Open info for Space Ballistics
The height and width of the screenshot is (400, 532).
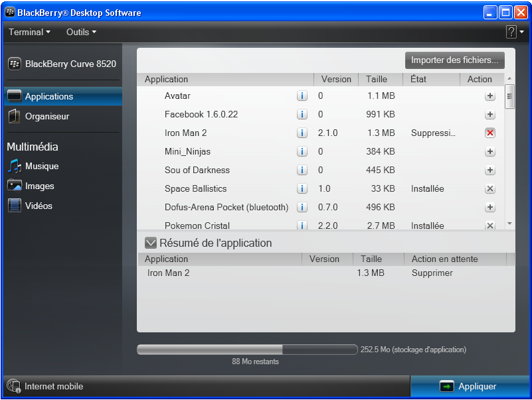(x=302, y=188)
